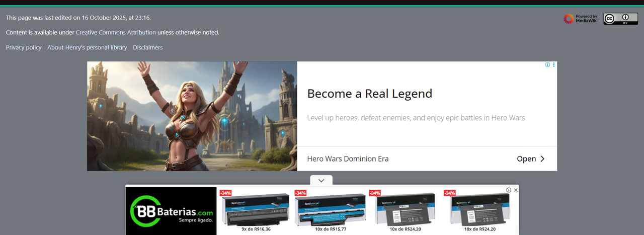Open the Privacy policy link
The image size is (644, 235).
click(x=24, y=47)
